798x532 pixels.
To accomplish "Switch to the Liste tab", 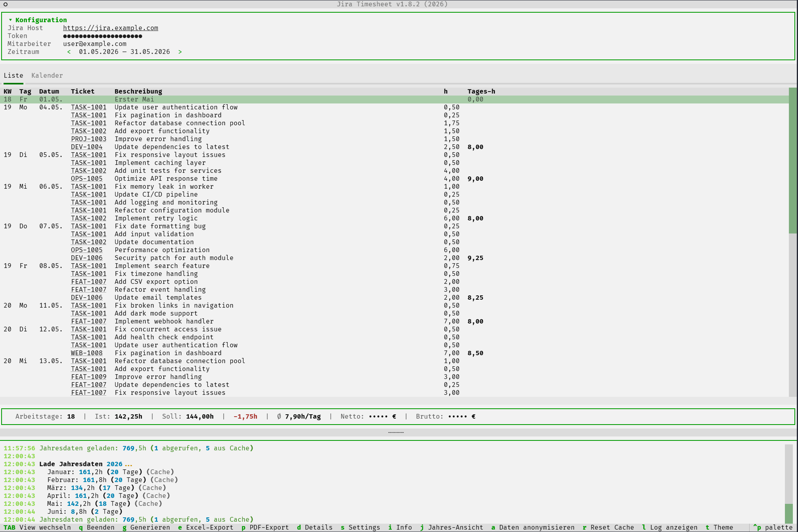I will tap(13, 75).
